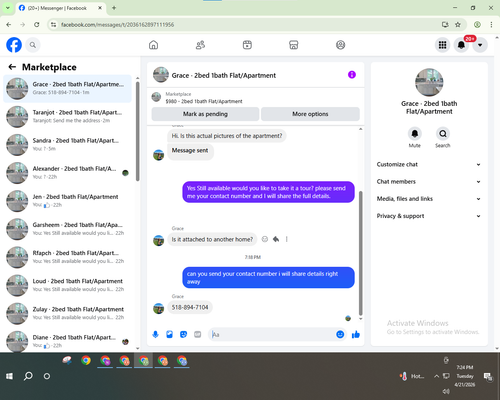Open a new browser tab
Image resolution: width=500 pixels, height=400 pixels.
click(x=114, y=8)
